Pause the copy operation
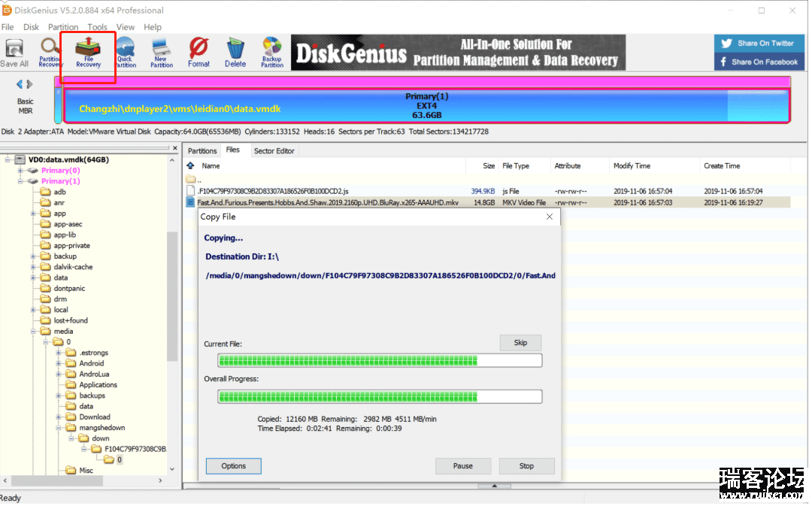The image size is (812, 506). [x=463, y=466]
